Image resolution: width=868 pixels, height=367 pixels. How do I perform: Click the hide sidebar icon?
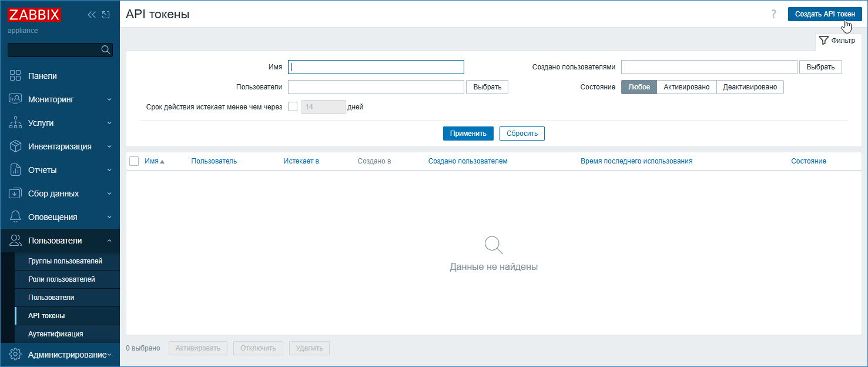(106, 15)
